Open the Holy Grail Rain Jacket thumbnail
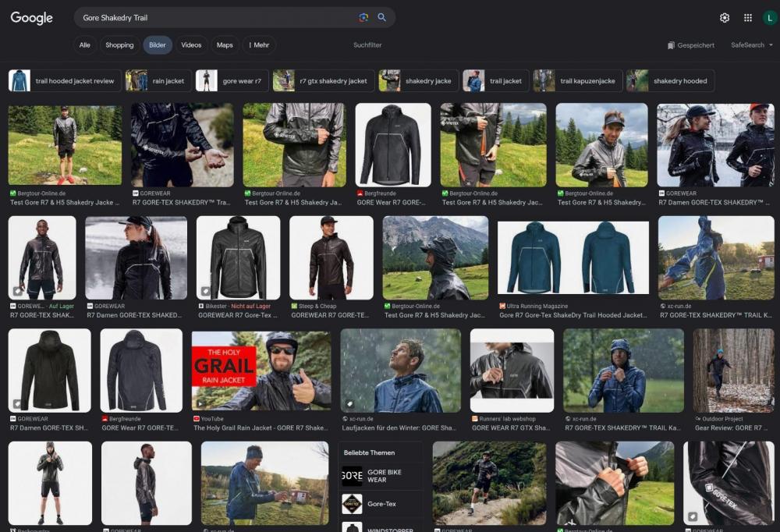 (261, 371)
